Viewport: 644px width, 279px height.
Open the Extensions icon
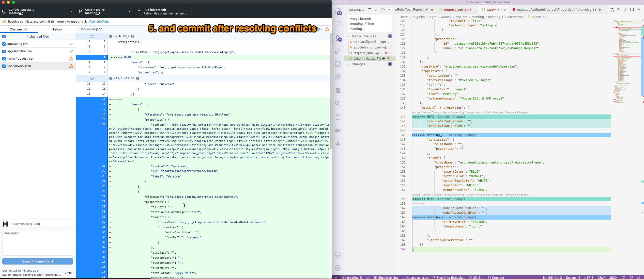(338, 77)
